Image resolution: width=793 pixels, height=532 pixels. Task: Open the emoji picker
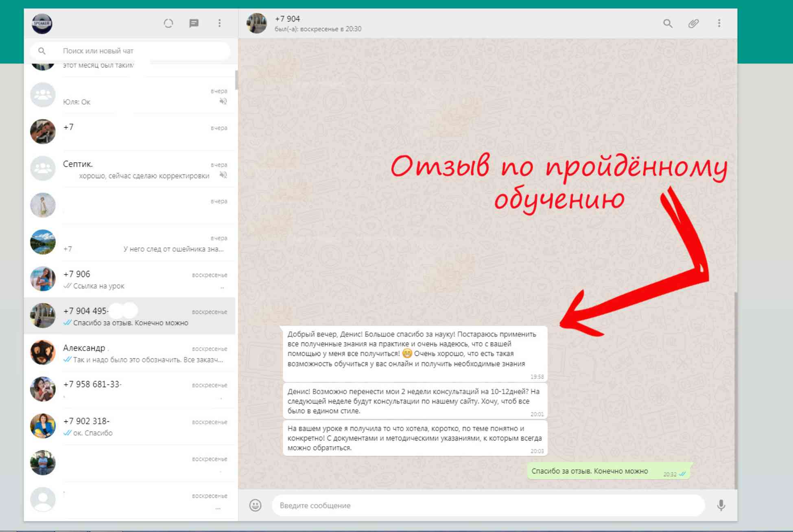point(255,505)
